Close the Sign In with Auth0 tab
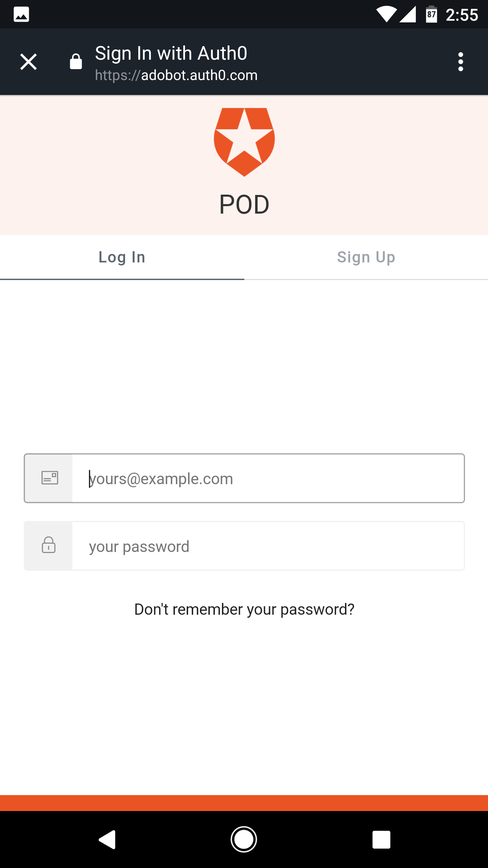Image resolution: width=488 pixels, height=868 pixels. (28, 62)
